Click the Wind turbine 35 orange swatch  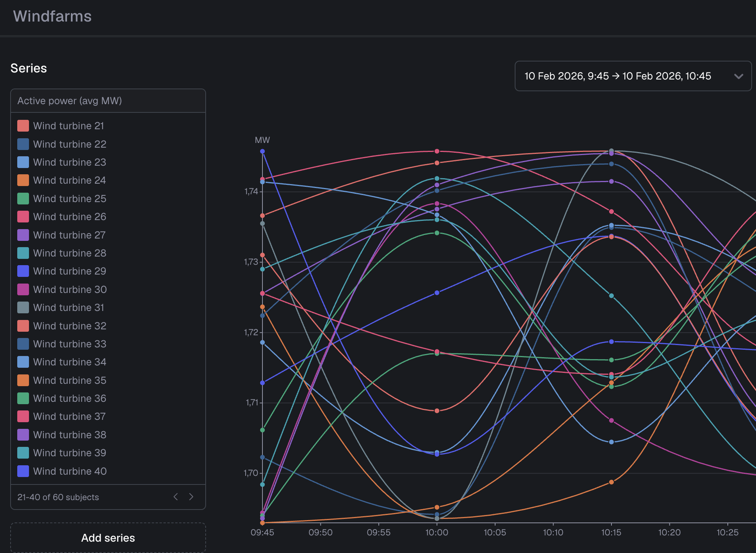[x=23, y=380]
